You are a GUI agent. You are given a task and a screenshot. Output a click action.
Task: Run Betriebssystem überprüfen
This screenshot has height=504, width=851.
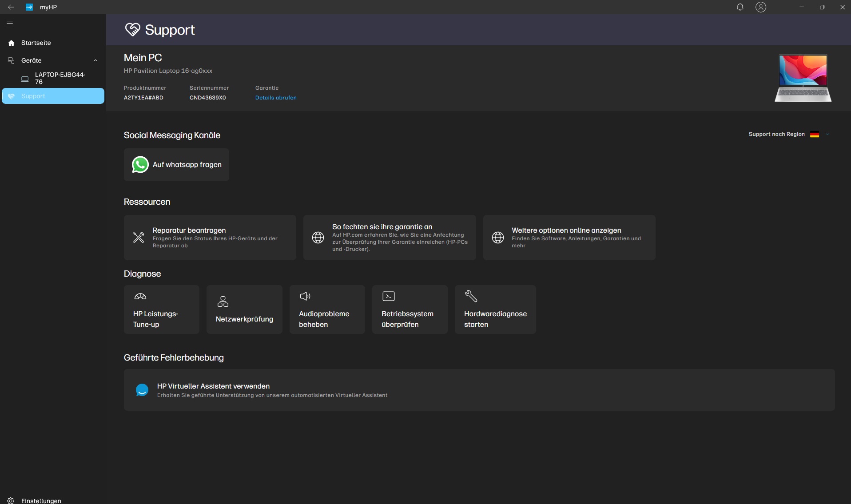point(410,310)
